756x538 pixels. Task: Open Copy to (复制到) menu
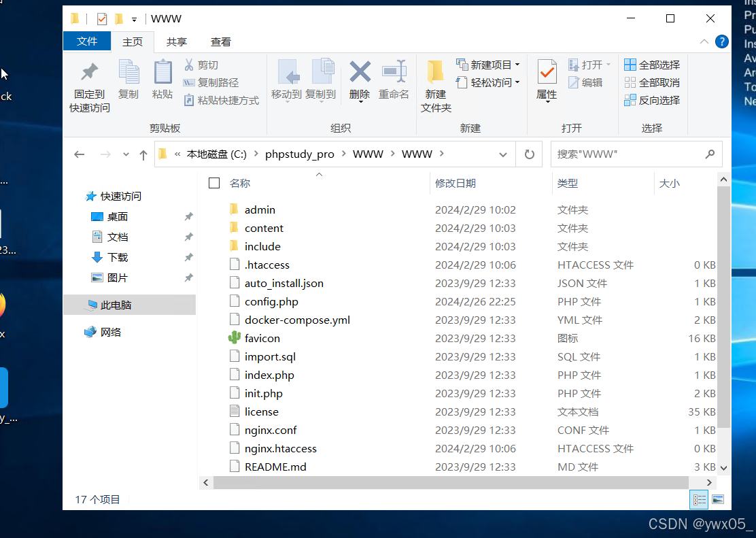click(321, 80)
